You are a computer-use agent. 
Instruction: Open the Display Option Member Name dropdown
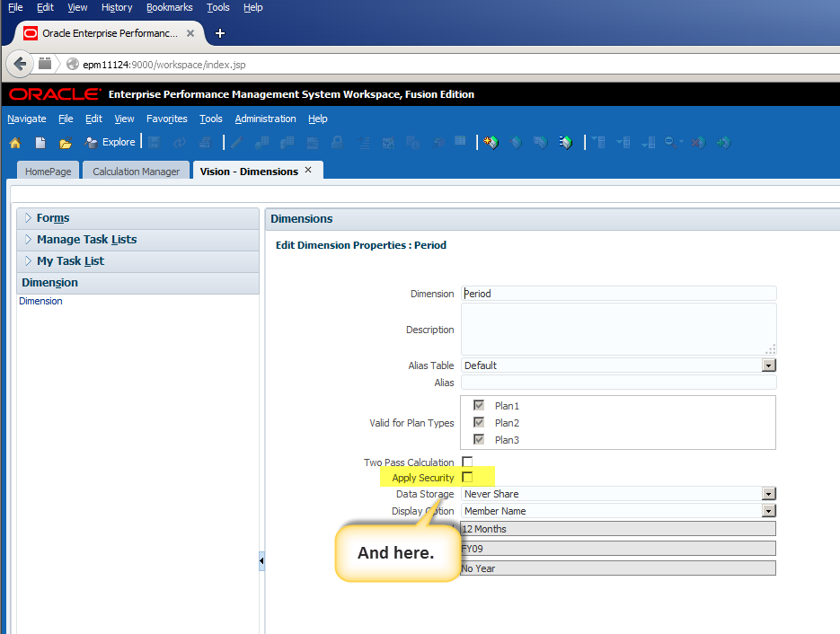click(x=769, y=511)
